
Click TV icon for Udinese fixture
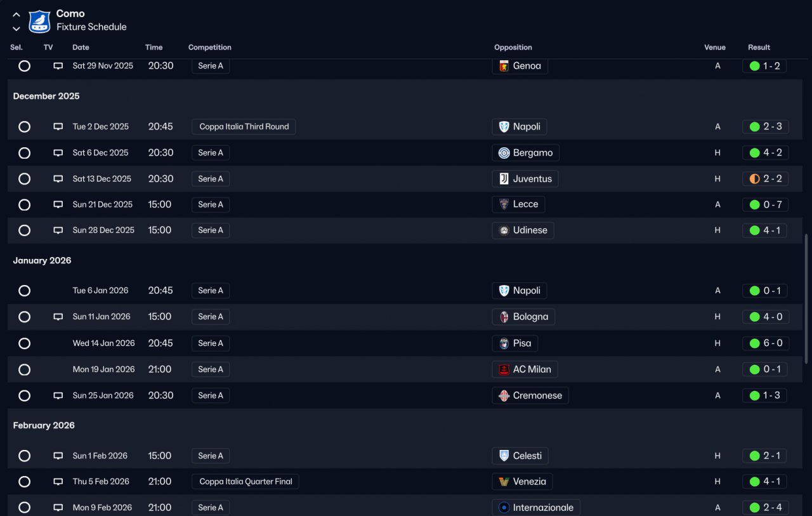point(58,230)
